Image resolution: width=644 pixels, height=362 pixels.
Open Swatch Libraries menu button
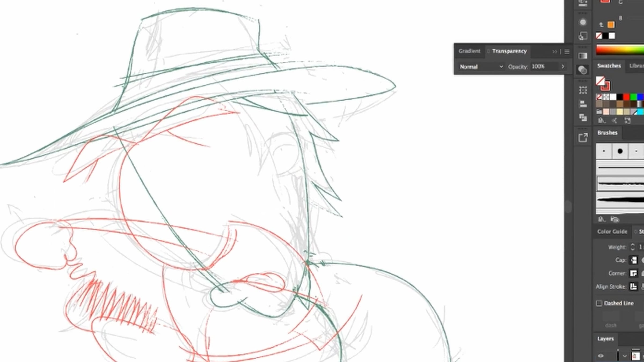601,121
